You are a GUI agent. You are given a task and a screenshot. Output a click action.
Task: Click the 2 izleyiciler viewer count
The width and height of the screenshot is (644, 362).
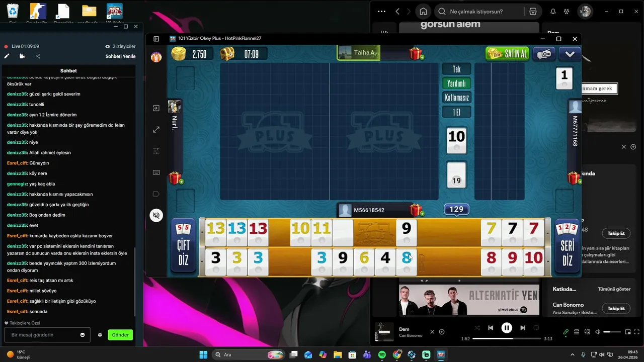tap(120, 46)
